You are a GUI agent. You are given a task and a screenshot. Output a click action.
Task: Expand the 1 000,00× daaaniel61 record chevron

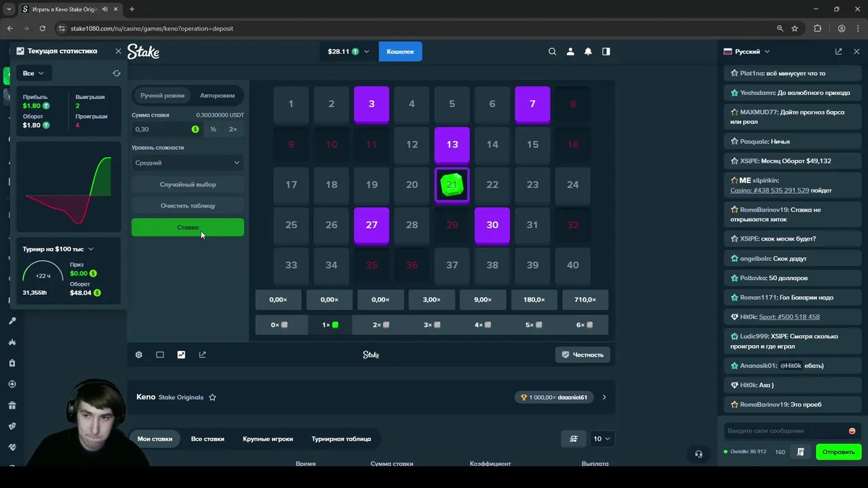[x=604, y=397]
